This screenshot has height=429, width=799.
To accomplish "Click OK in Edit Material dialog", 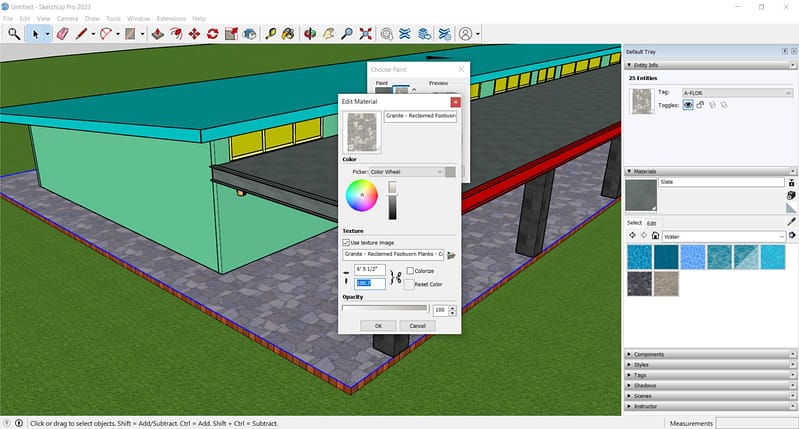I will [x=378, y=325].
